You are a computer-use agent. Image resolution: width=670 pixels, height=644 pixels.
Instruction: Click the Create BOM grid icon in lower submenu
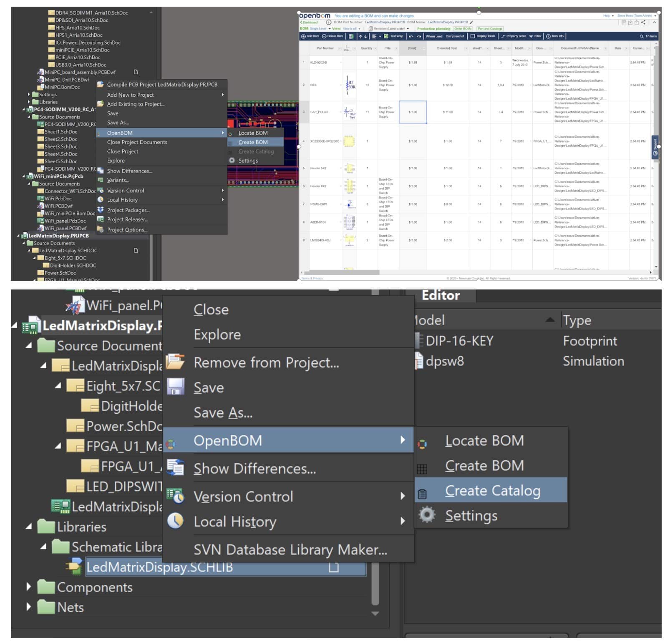point(422,469)
